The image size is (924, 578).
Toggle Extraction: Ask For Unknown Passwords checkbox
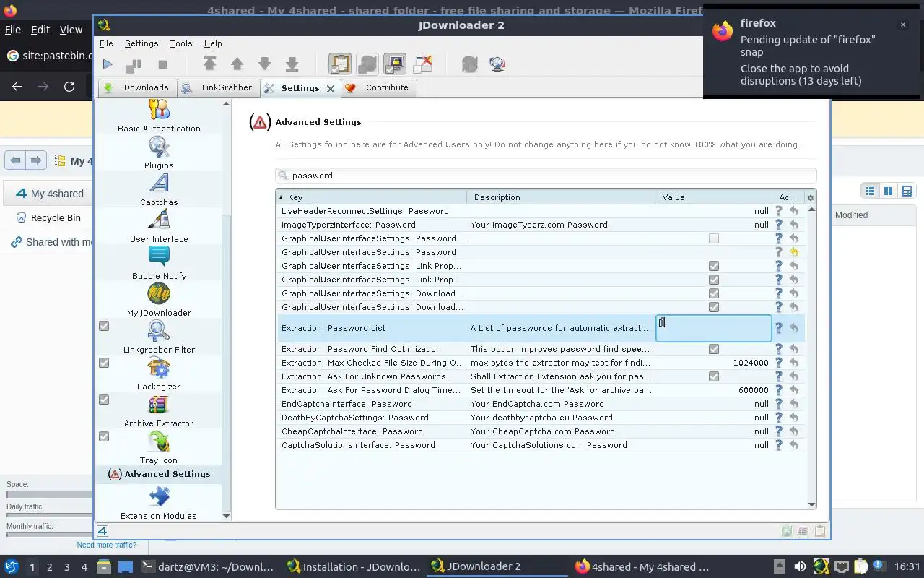click(x=714, y=376)
